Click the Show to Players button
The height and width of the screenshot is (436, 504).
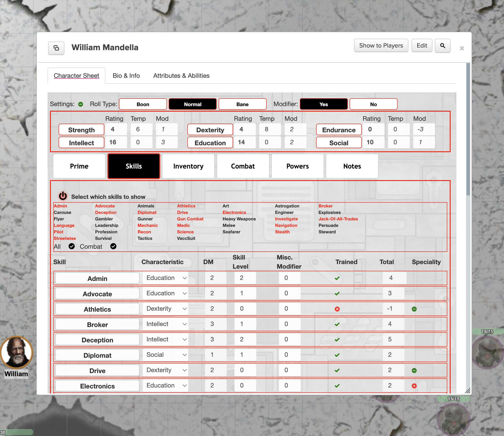tap(381, 46)
